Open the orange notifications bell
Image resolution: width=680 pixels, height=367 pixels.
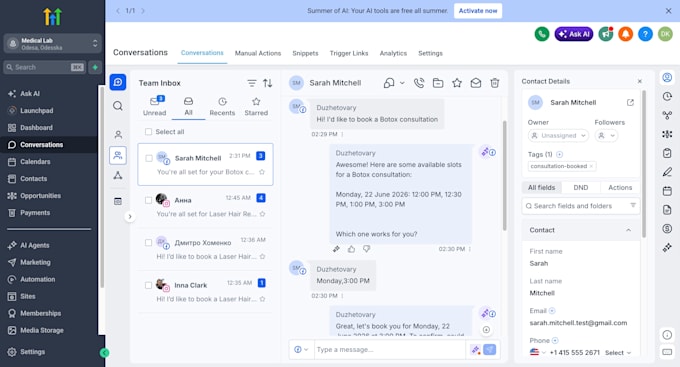(625, 34)
